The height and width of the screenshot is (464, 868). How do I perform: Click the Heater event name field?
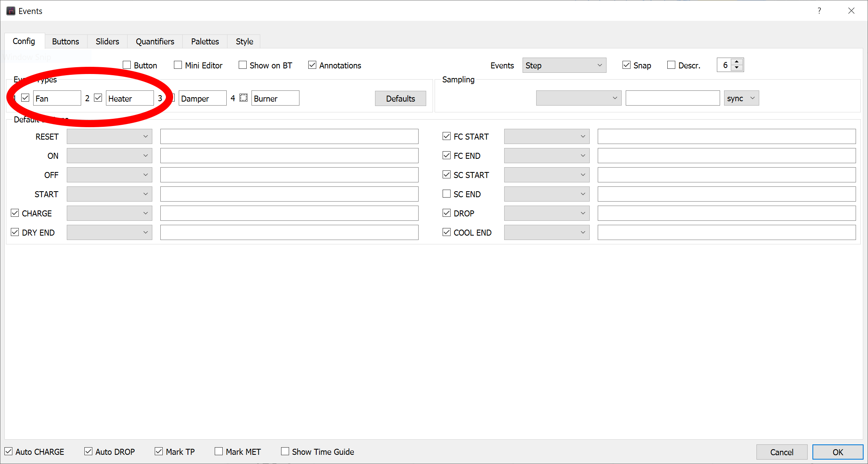click(x=130, y=98)
